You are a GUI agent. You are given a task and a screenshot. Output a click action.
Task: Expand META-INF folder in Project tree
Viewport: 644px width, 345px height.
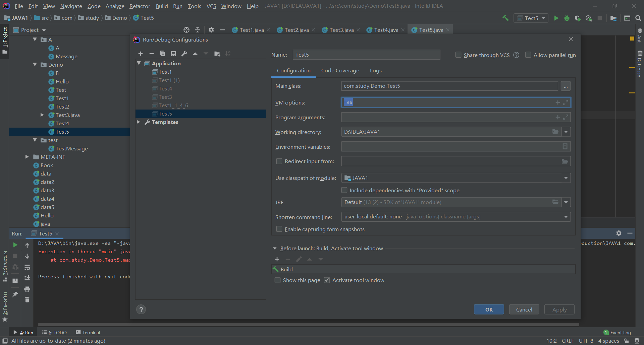click(x=27, y=157)
